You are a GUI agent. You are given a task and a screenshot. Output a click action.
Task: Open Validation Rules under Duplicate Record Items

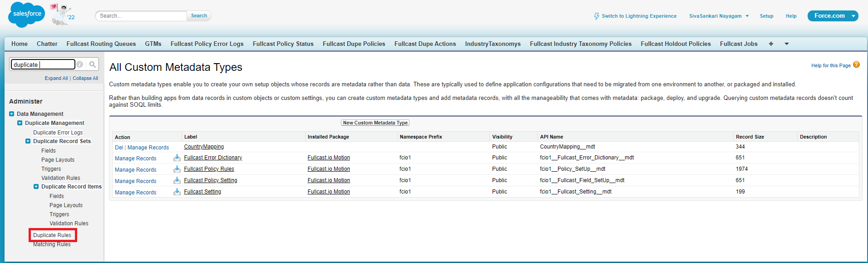(69, 223)
